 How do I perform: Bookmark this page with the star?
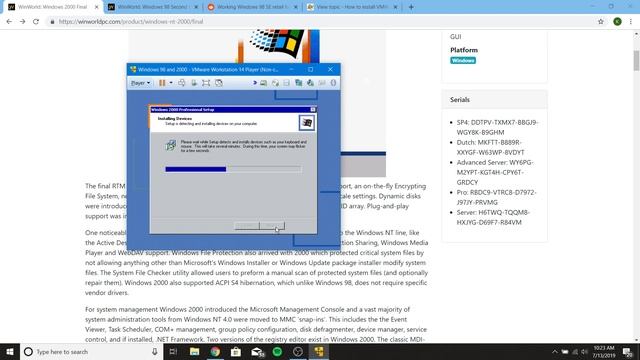pyautogui.click(x=601, y=22)
